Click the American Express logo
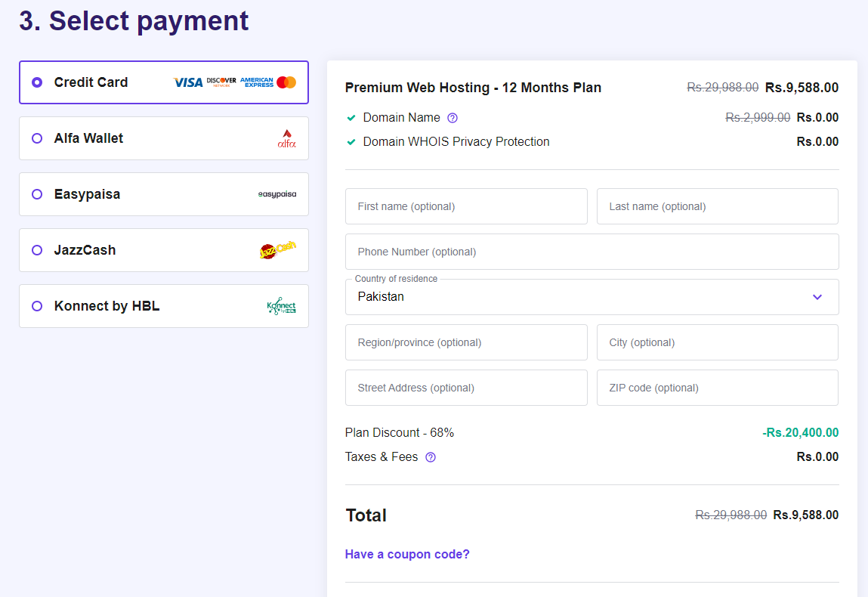868x597 pixels. pyautogui.click(x=257, y=82)
